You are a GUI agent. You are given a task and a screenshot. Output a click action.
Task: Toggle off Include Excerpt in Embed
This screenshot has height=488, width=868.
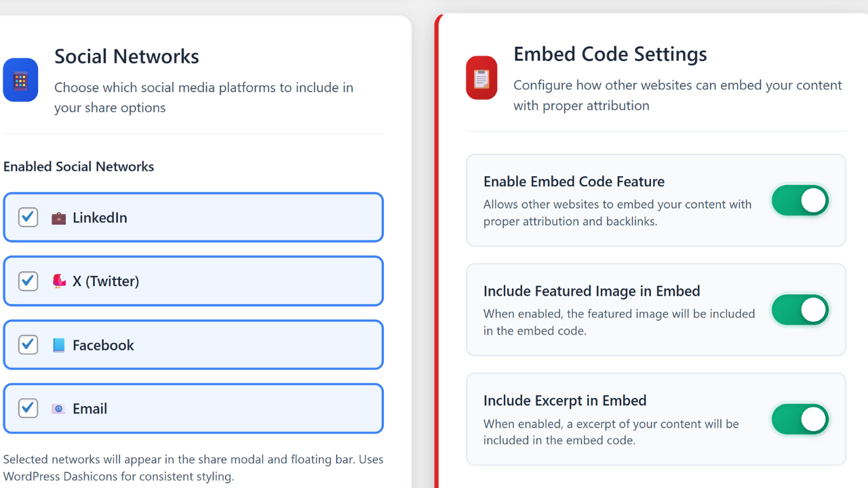point(800,420)
